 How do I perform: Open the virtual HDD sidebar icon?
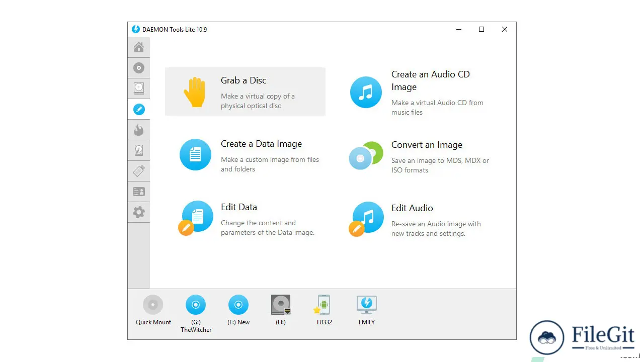139,150
